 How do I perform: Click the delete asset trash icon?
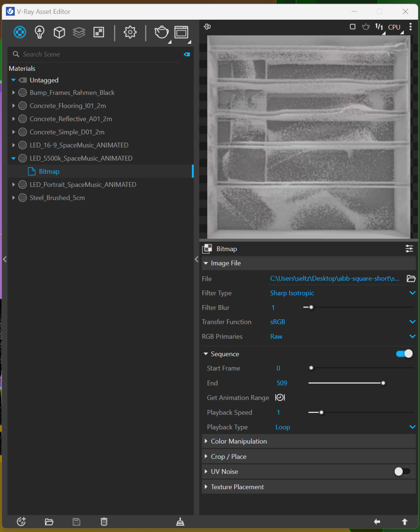point(104,522)
